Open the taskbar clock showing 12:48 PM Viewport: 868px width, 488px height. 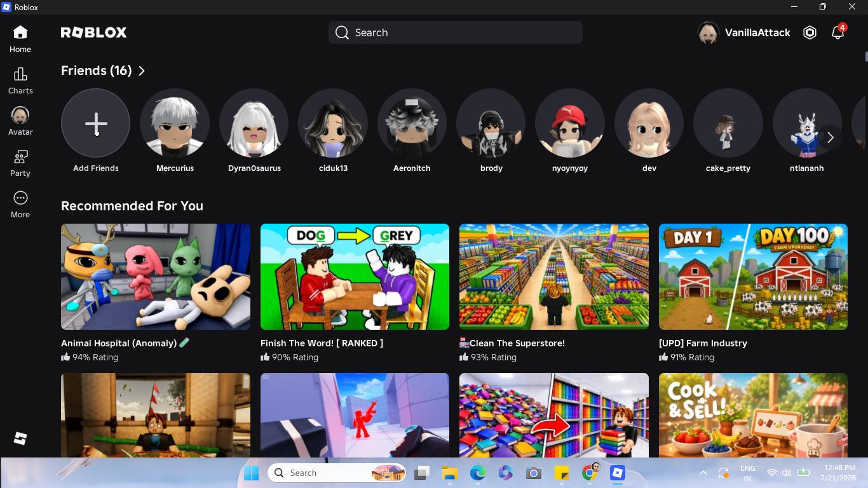(x=838, y=473)
